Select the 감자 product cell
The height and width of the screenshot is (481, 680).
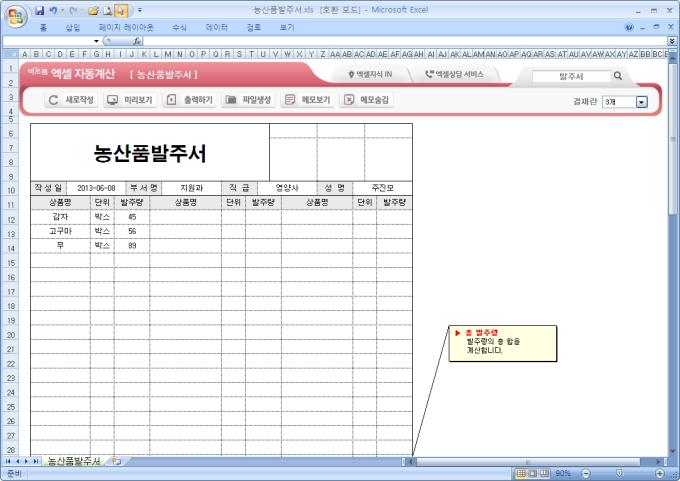coord(60,217)
